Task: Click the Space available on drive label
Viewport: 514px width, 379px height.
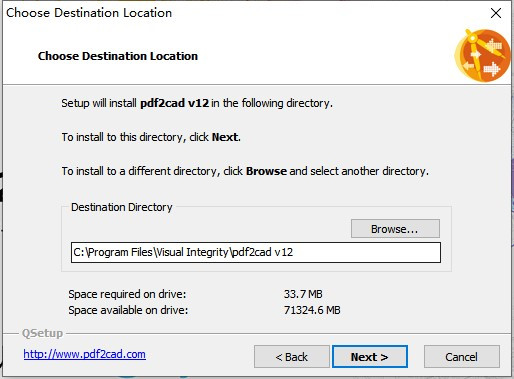Action: tap(128, 310)
